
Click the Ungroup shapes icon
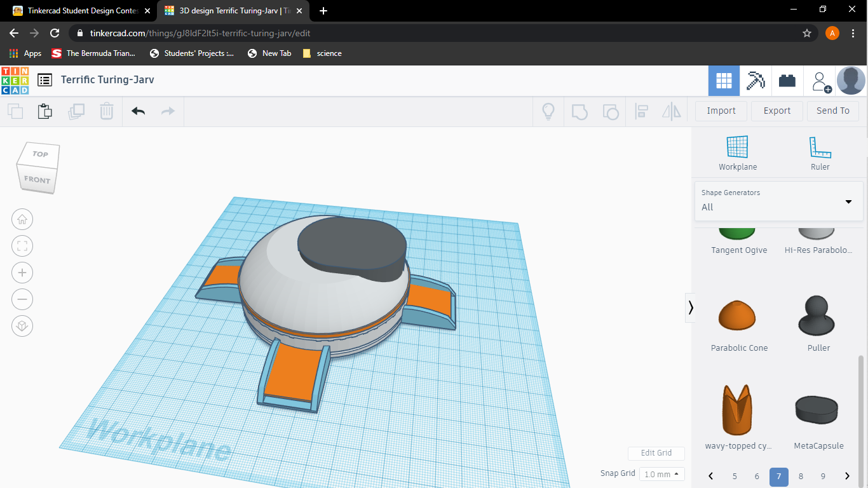coord(610,111)
